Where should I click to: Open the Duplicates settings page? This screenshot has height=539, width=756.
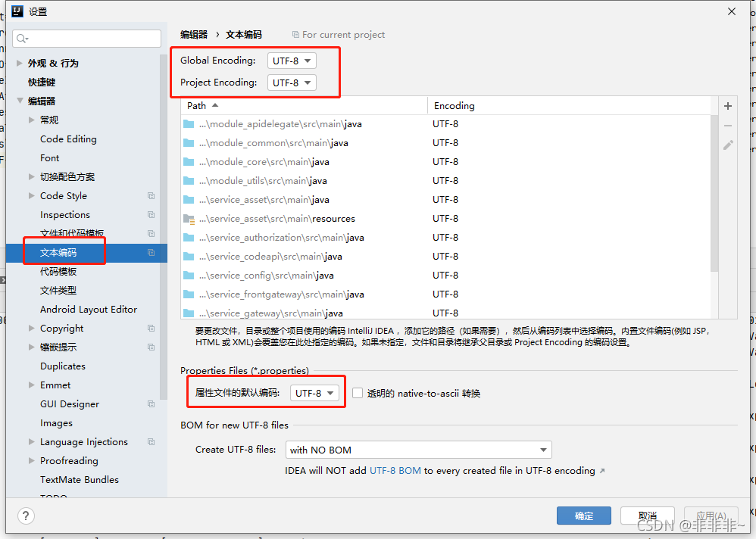tap(63, 366)
